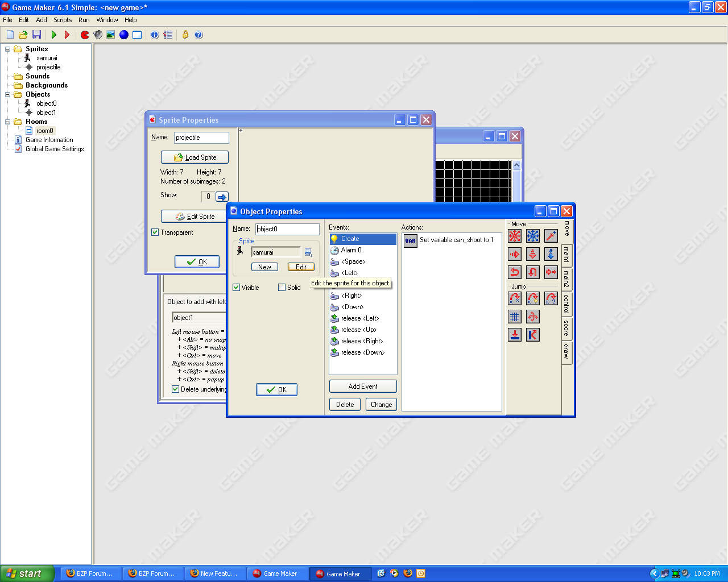Enable the Solid checkbox

click(x=282, y=288)
